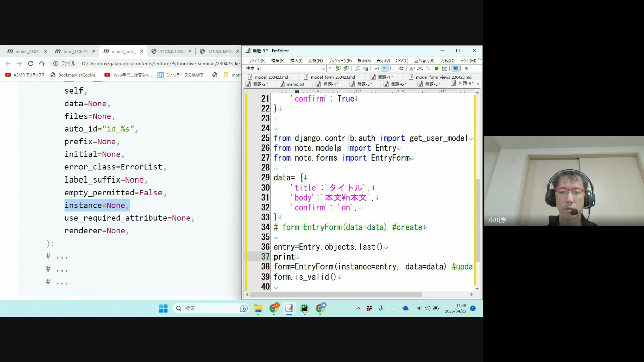The image size is (644, 362).
Task: Click the green arrow toolbar icon
Action: [466, 68]
